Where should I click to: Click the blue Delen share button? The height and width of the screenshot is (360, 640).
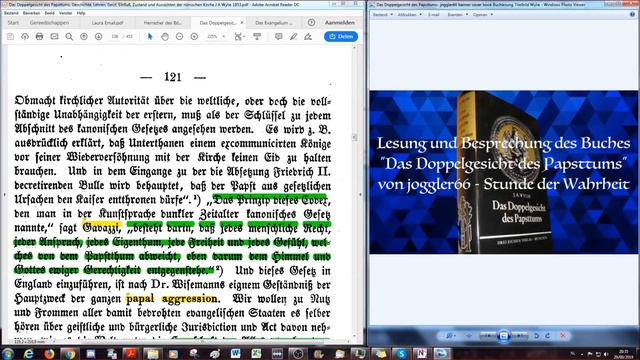[x=341, y=36]
